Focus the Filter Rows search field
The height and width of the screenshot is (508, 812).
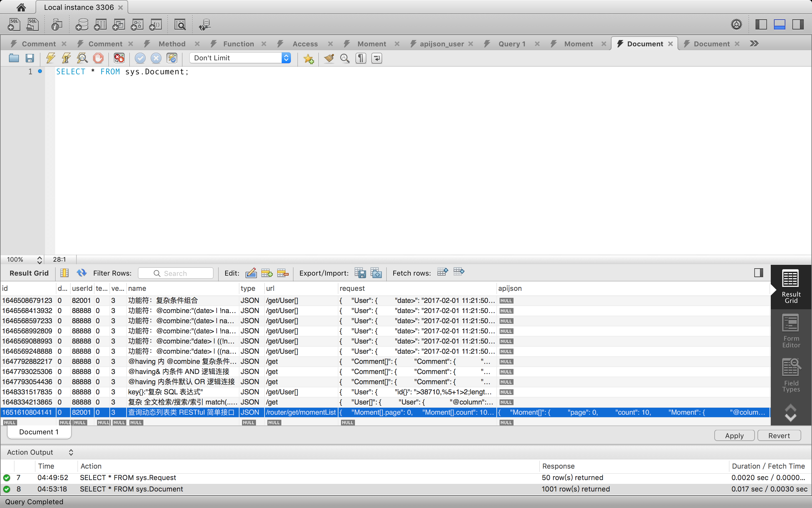pyautogui.click(x=176, y=273)
